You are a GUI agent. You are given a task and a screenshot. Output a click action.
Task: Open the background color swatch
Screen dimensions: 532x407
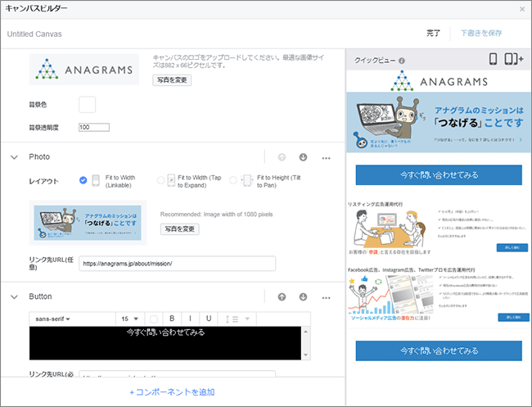(88, 105)
